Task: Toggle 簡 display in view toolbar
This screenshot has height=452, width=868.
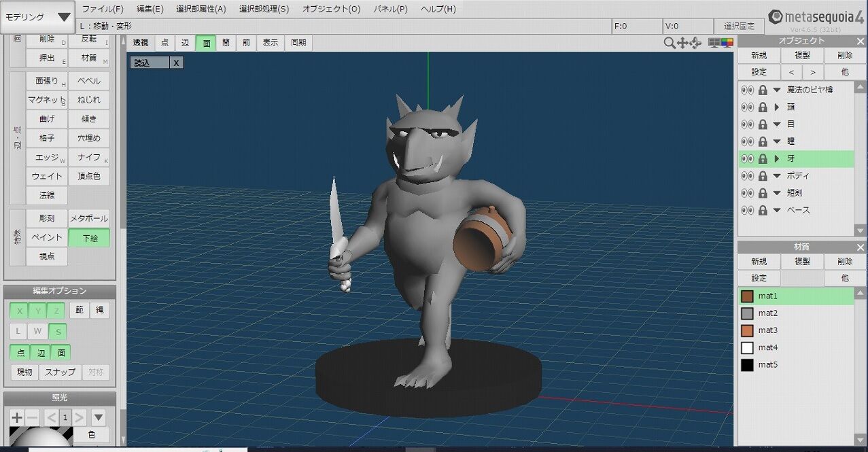Action: click(x=226, y=43)
